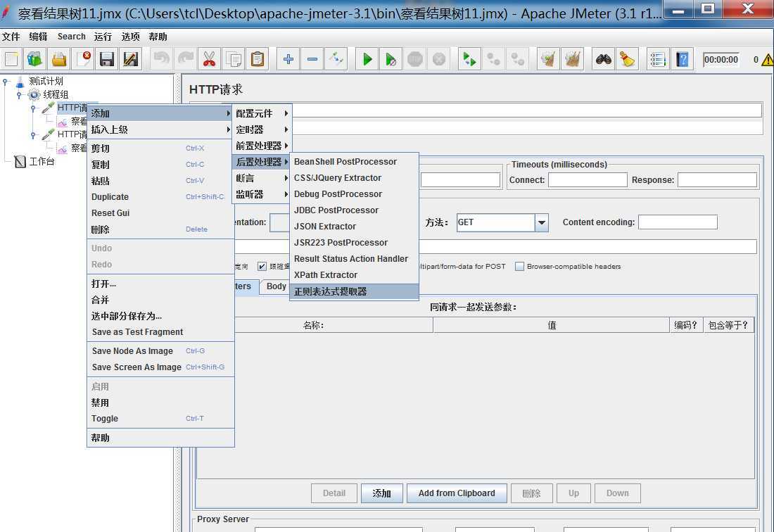774x532 pixels.
Task: Click the yellow warning triangle icon
Action: (x=768, y=60)
